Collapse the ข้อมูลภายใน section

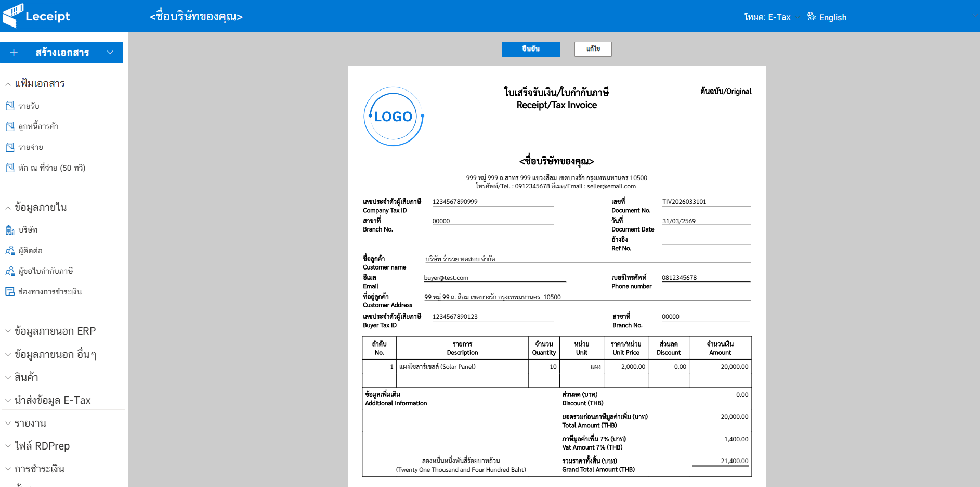8,208
